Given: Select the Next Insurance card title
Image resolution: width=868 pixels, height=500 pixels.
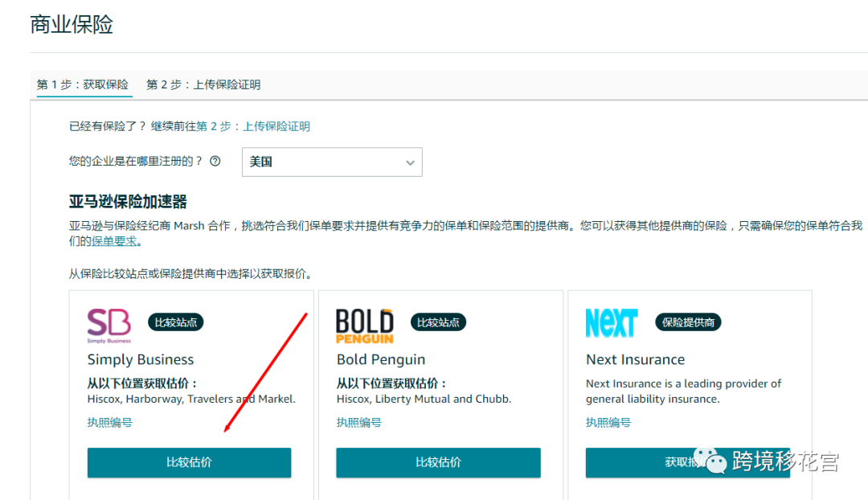Looking at the screenshot, I should [x=636, y=360].
